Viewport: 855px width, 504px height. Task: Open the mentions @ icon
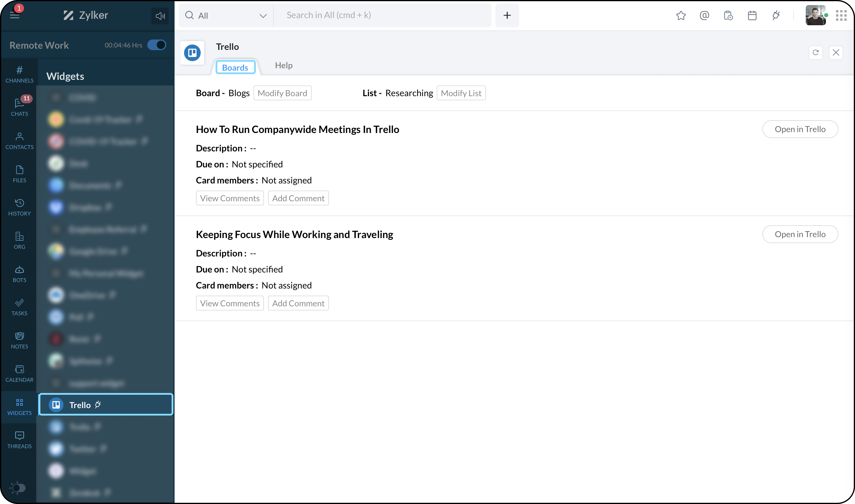click(704, 15)
